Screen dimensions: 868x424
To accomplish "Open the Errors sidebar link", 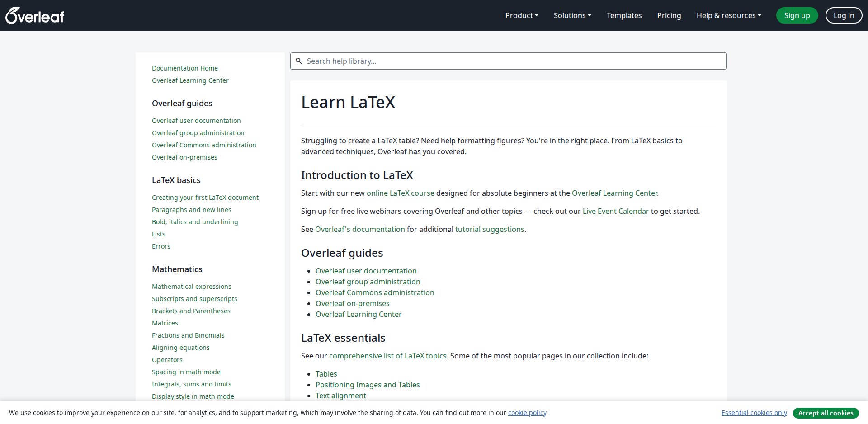I will pyautogui.click(x=161, y=246).
